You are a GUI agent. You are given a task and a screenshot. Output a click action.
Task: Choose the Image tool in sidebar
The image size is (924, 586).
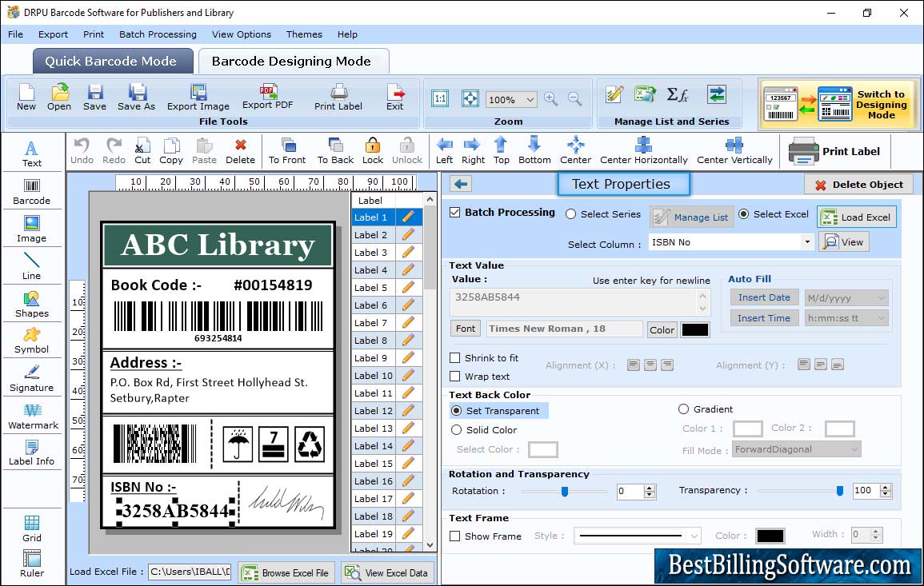pyautogui.click(x=32, y=229)
